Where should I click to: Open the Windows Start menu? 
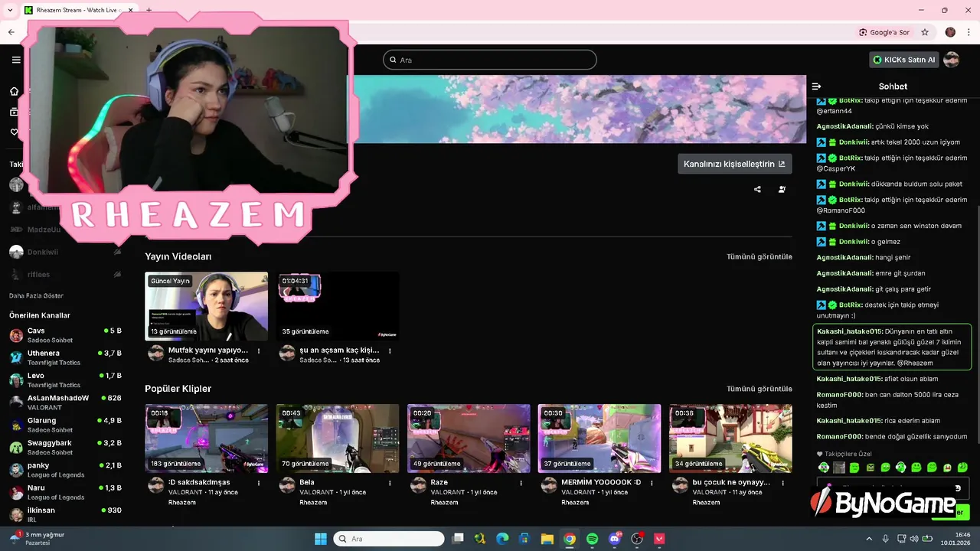pos(320,539)
